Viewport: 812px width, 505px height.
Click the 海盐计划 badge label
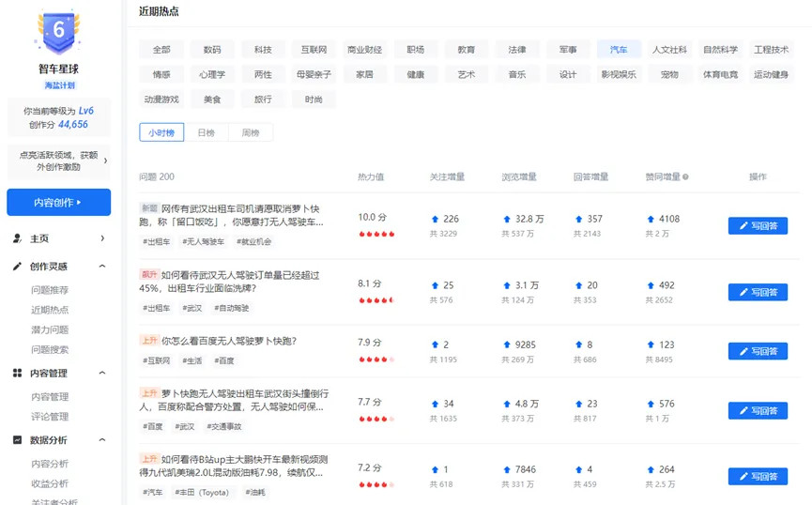59,85
